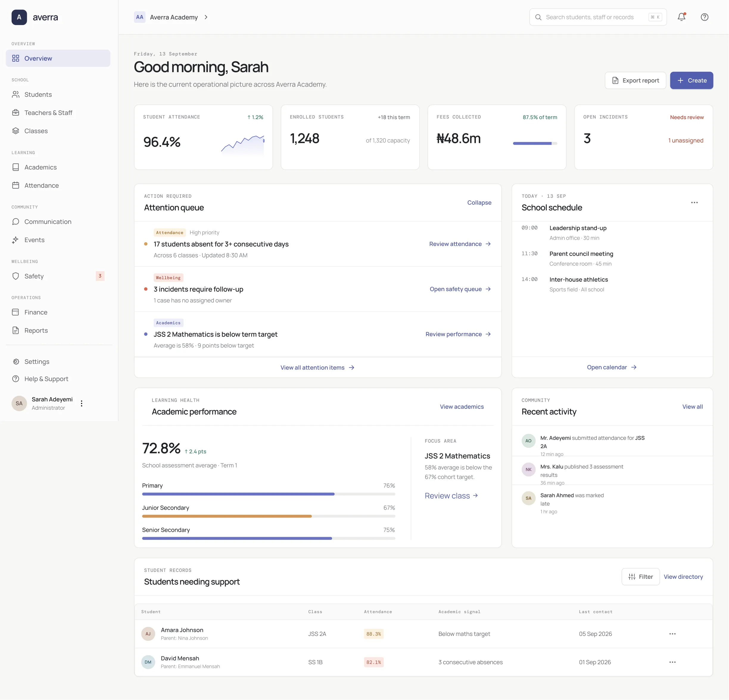Click the averra logo icon

point(19,17)
